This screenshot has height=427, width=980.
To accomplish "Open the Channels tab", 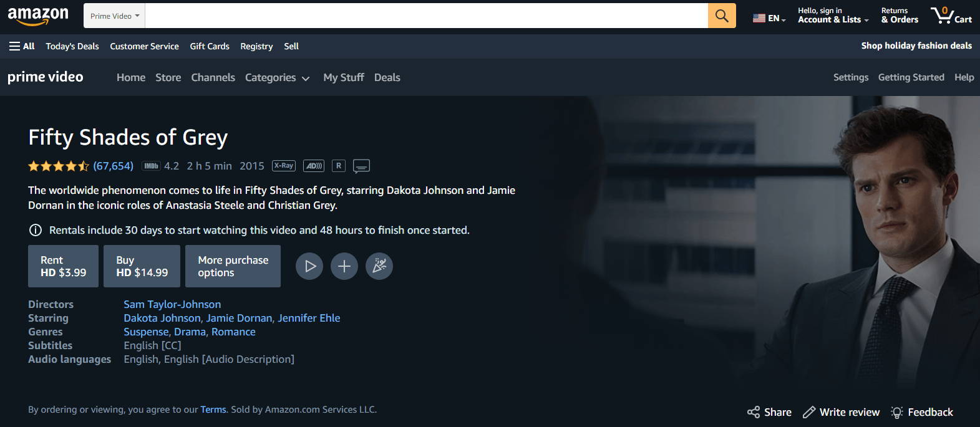I will coord(213,77).
